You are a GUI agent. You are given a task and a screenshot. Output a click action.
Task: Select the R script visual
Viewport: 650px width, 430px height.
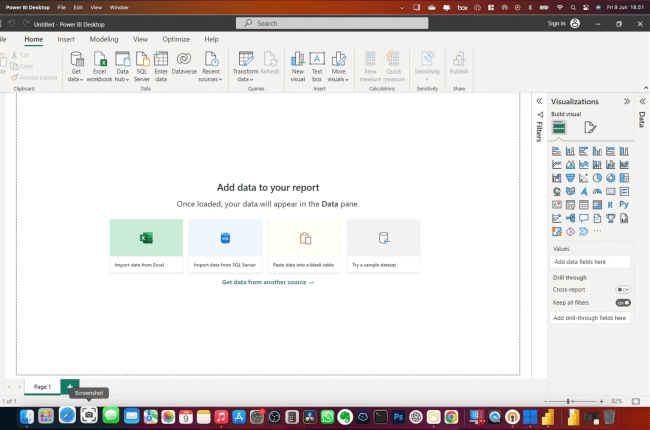click(x=611, y=205)
